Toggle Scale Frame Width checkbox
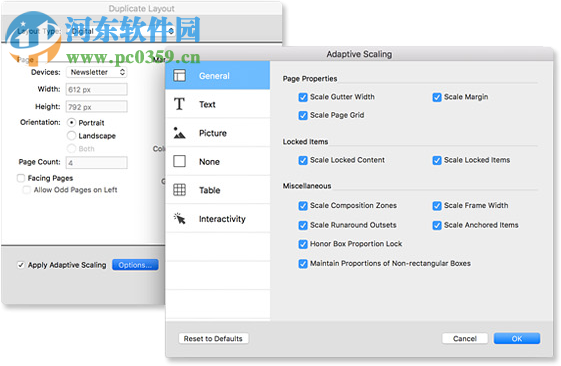 tap(436, 205)
